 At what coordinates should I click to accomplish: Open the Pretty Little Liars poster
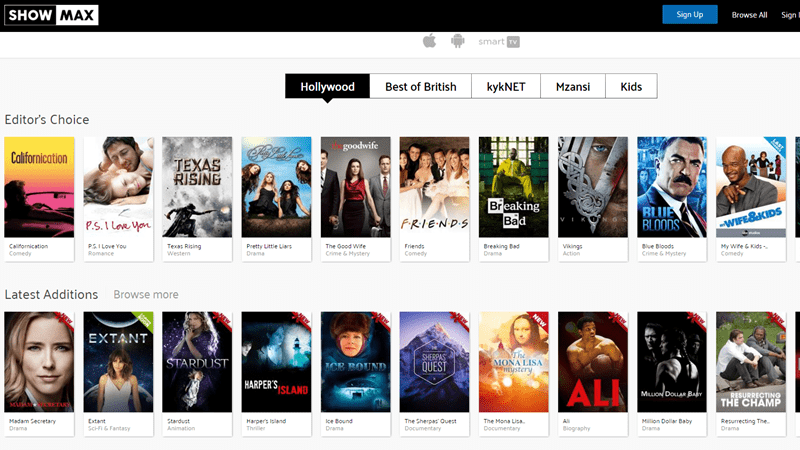(x=277, y=187)
